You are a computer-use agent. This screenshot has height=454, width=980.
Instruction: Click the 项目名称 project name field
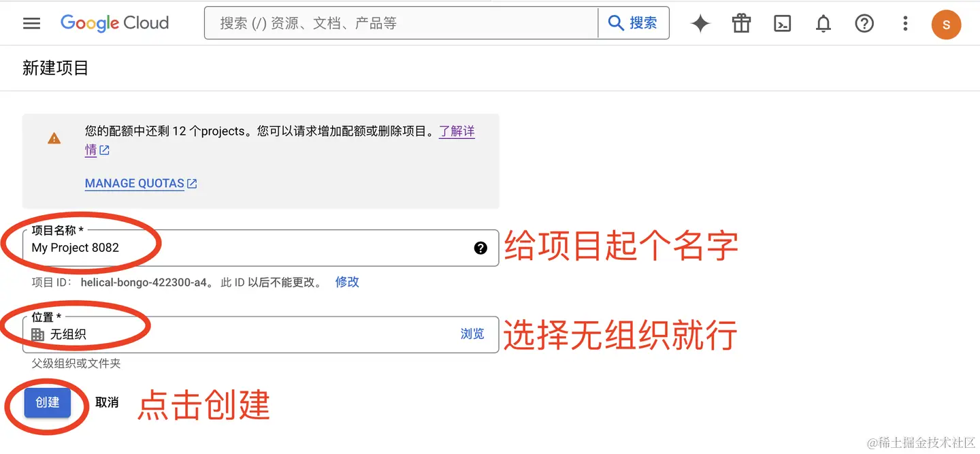point(261,248)
